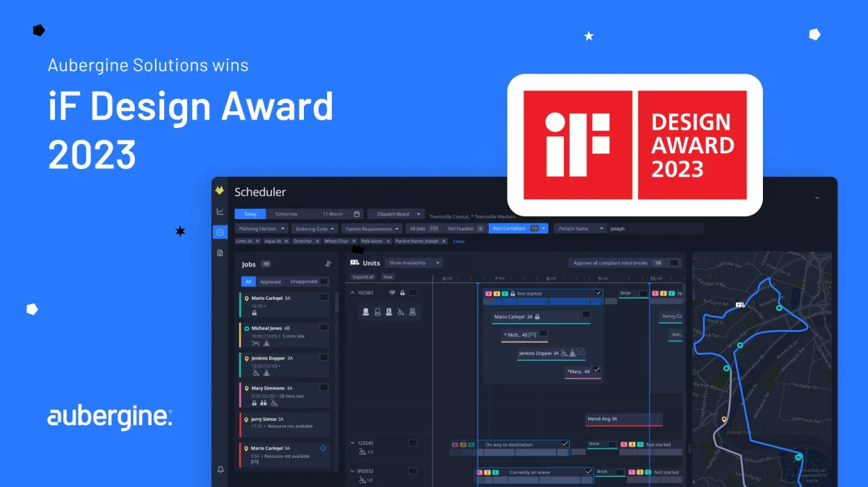
Task: Click the Jobs sort order icon
Action: (x=328, y=264)
